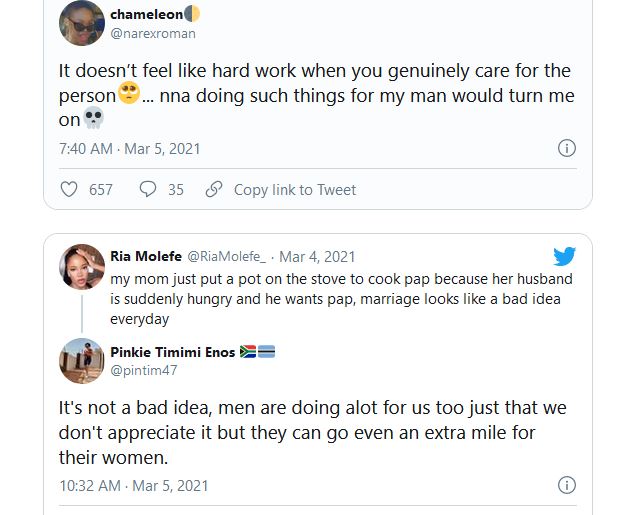Image resolution: width=628 pixels, height=515 pixels.
Task: Click the chain link icon beside Copy link
Action: tap(213, 189)
